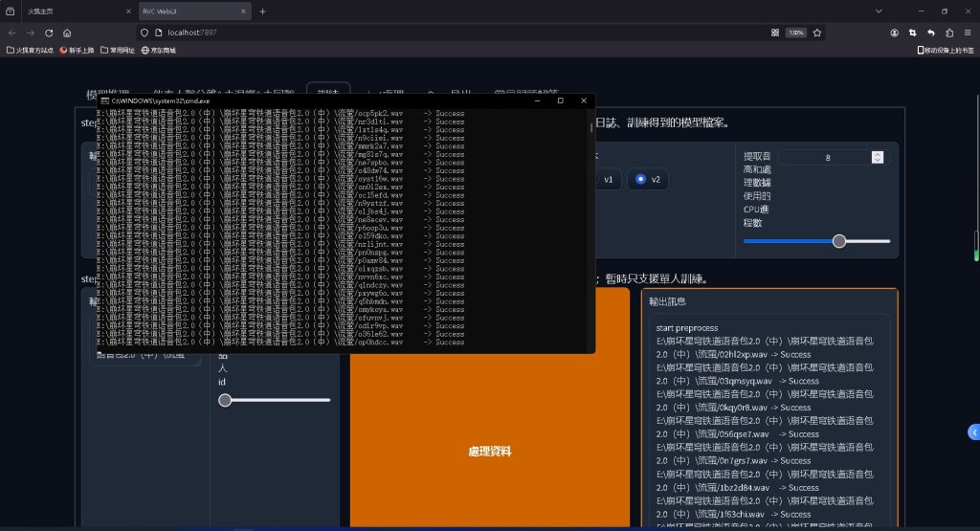View site information page icon
The width and height of the screenshot is (980, 531).
(158, 33)
